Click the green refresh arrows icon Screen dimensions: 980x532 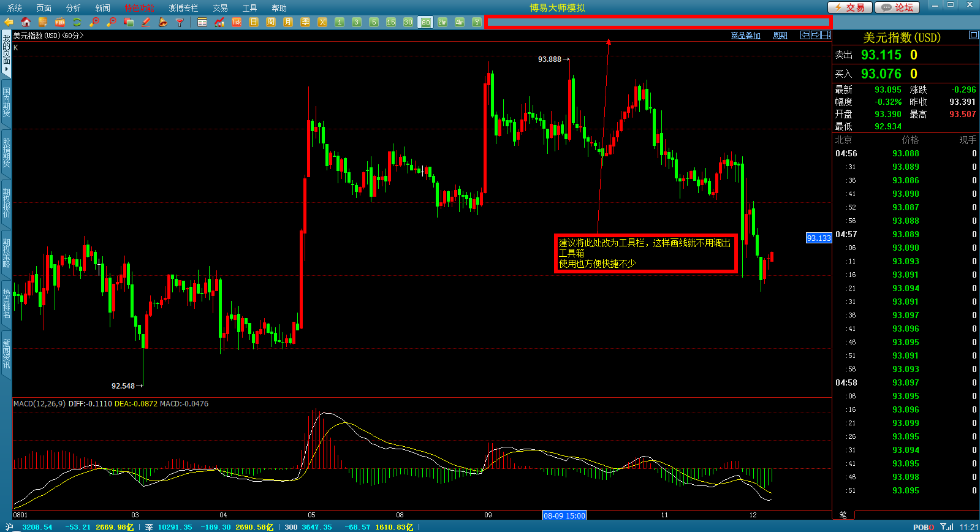77,22
